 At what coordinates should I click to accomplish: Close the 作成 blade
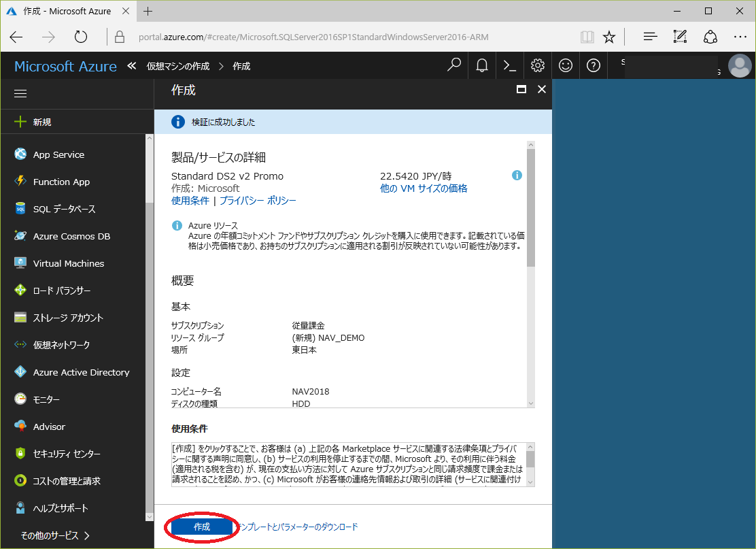point(541,89)
